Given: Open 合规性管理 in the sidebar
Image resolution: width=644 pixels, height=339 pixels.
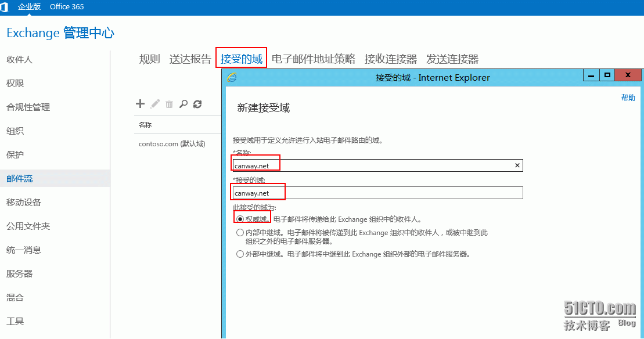Looking at the screenshot, I should tap(28, 107).
